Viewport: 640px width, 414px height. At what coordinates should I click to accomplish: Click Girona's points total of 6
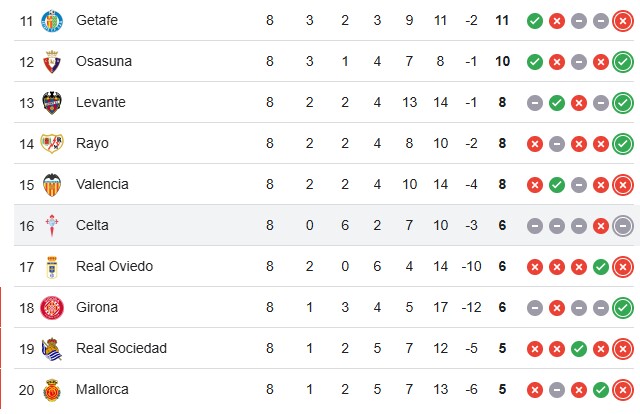(502, 308)
